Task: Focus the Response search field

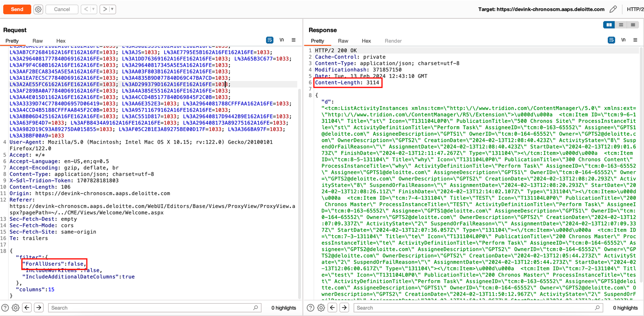Action: point(478,308)
